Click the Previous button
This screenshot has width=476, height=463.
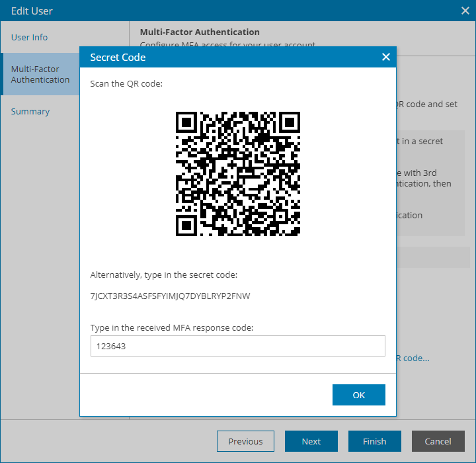(245, 441)
